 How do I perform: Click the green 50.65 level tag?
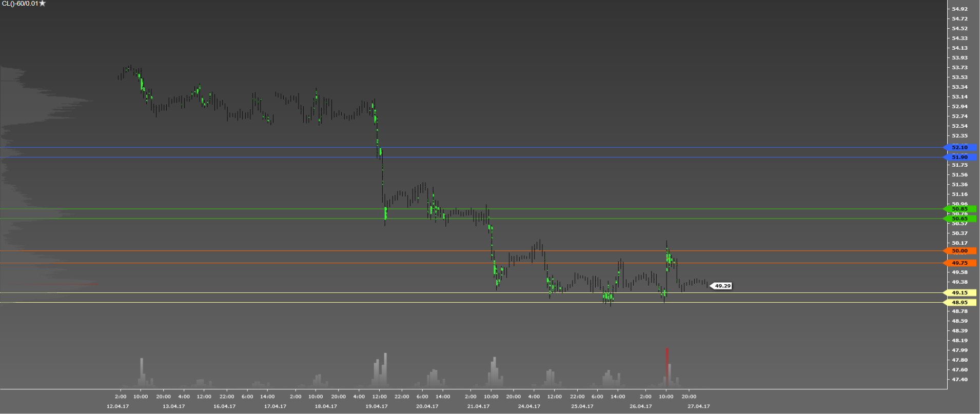pos(960,219)
